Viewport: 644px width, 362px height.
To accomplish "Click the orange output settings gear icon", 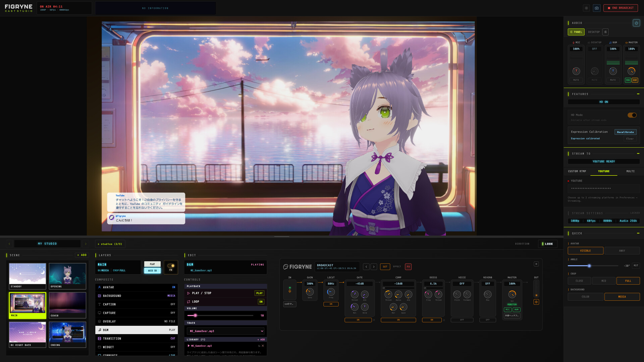I will [536, 302].
